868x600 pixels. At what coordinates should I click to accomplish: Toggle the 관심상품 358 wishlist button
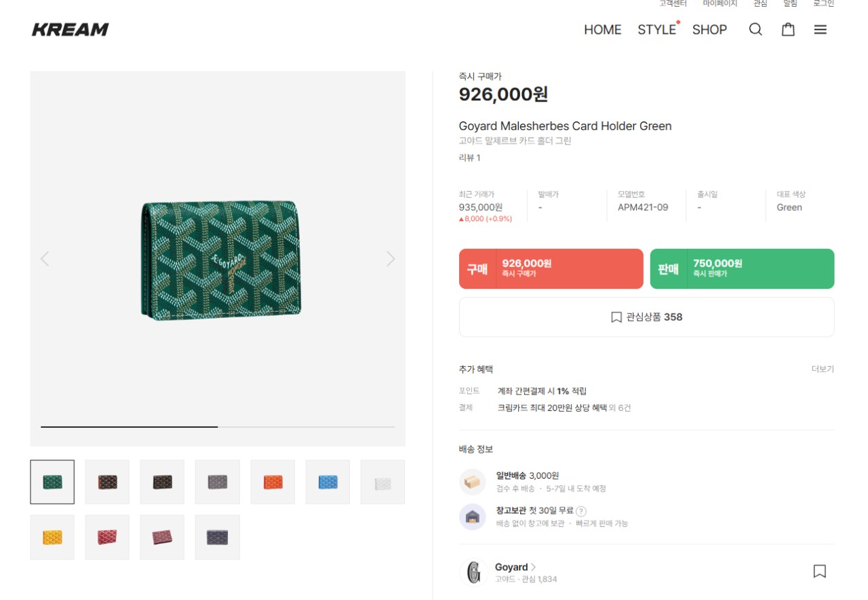[x=646, y=317]
